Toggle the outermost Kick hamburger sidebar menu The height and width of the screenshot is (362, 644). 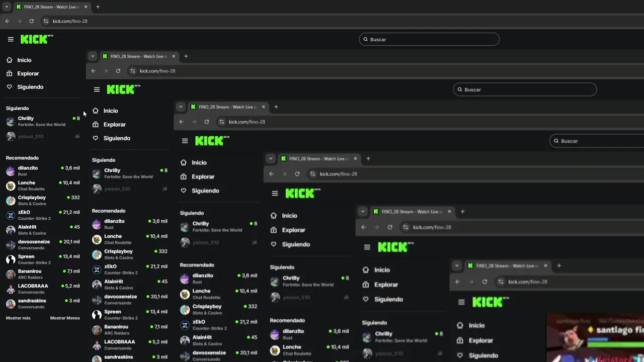11,39
